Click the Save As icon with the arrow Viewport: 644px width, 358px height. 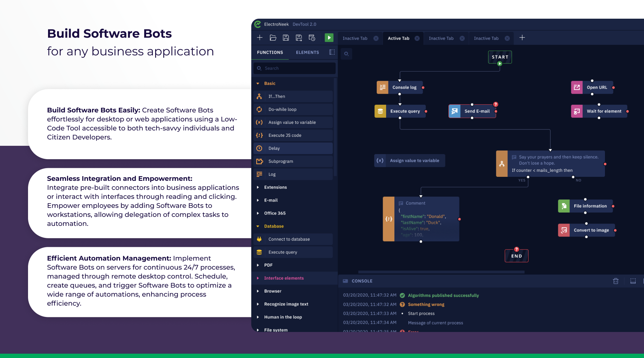click(x=299, y=38)
